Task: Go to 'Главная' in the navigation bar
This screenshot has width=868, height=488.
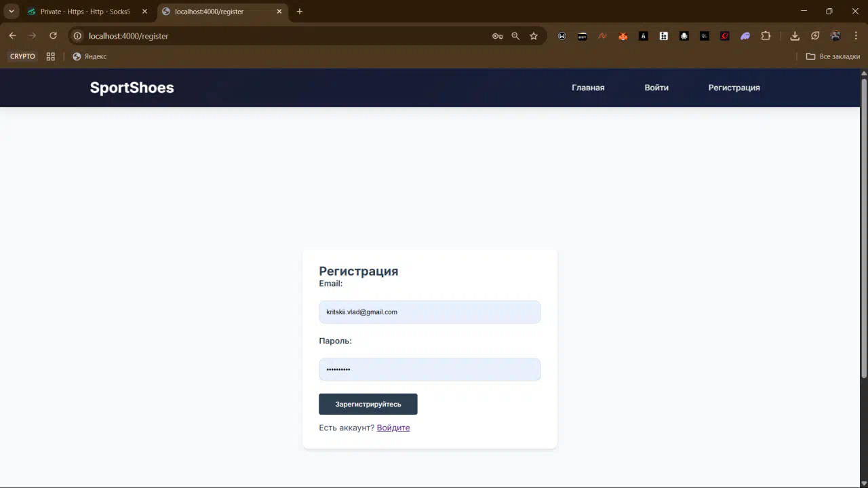Action: [x=587, y=88]
